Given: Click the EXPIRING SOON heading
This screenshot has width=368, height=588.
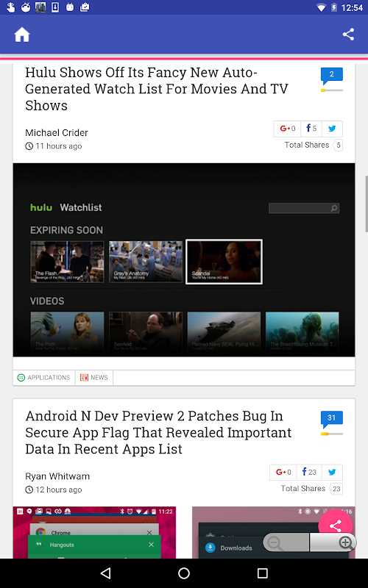Looking at the screenshot, I should coord(66,230).
